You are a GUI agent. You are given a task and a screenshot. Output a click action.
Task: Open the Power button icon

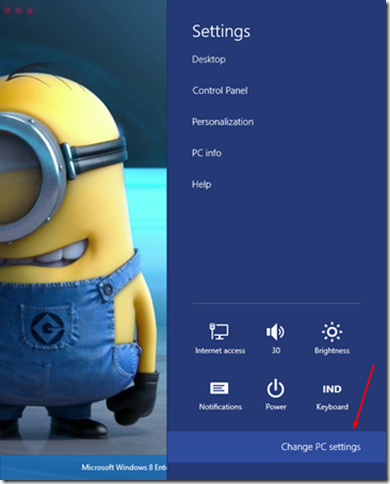276,389
